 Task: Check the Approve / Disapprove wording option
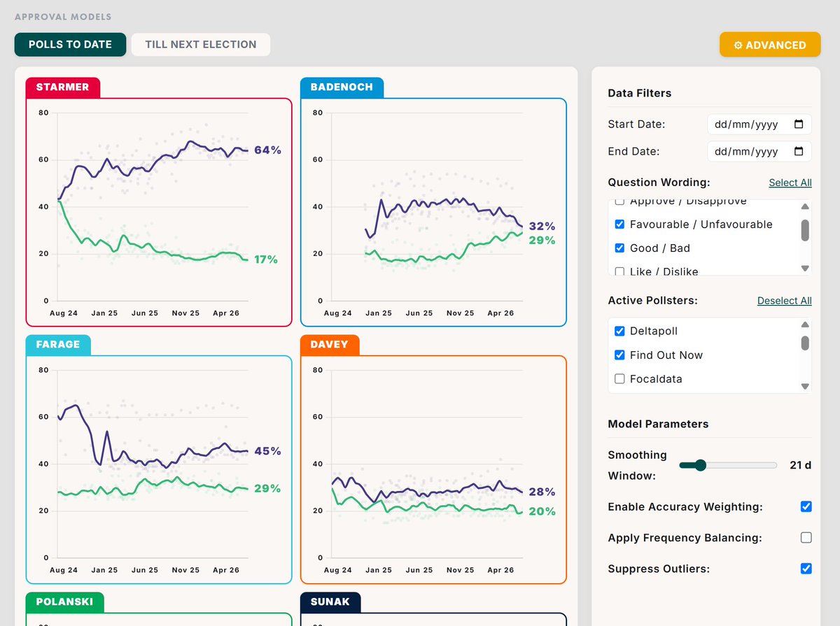[619, 202]
